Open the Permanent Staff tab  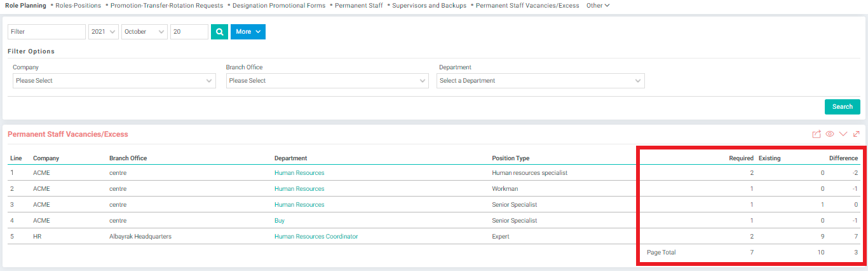tap(358, 5)
